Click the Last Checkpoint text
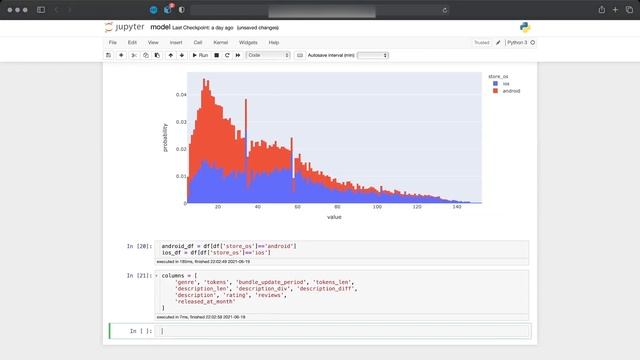640x360 pixels. 202,28
